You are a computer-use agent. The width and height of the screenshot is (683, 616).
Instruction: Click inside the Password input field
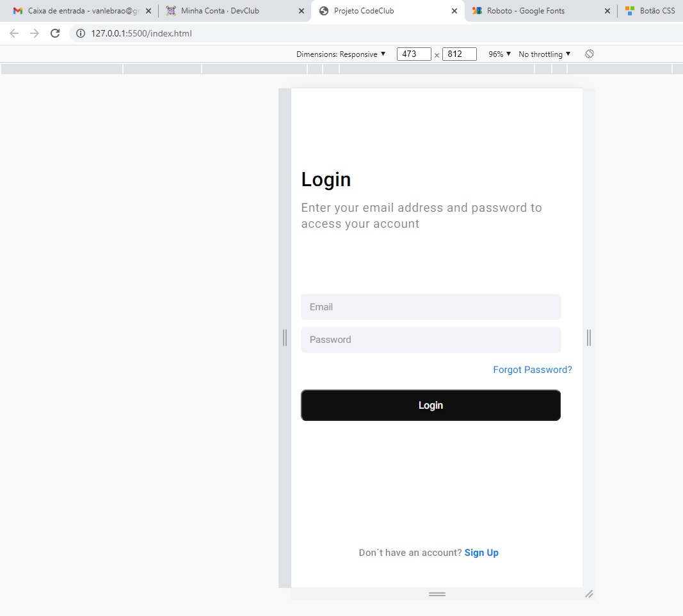pyautogui.click(x=430, y=340)
